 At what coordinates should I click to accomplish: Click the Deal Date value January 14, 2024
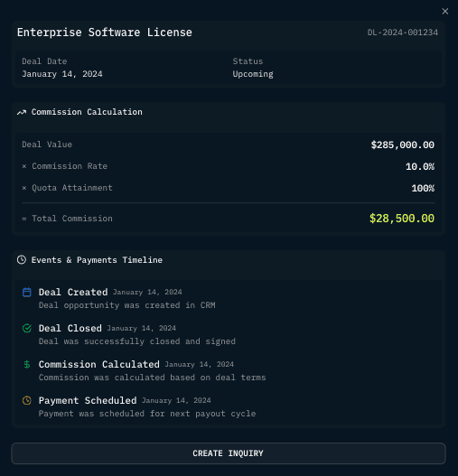click(62, 74)
